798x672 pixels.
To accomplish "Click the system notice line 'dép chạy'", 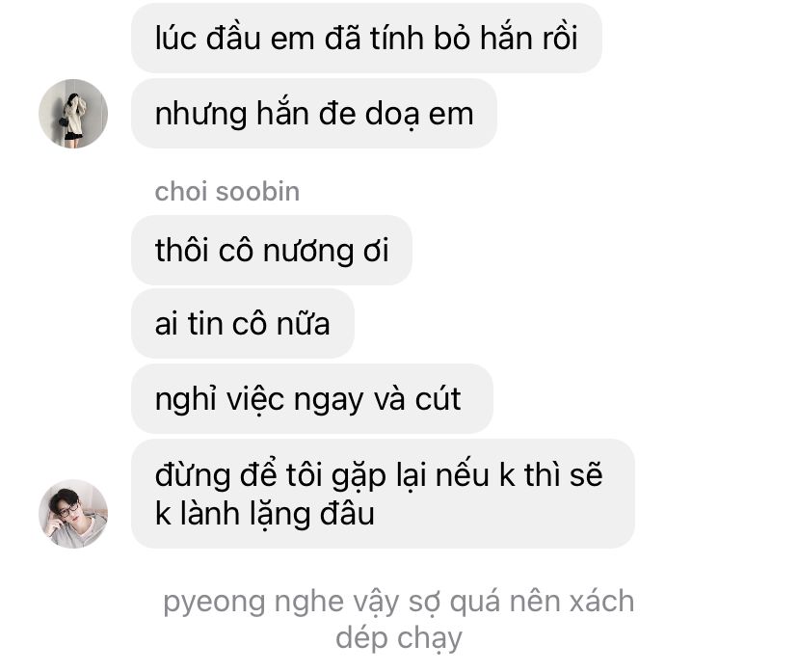I will pyautogui.click(x=398, y=639).
